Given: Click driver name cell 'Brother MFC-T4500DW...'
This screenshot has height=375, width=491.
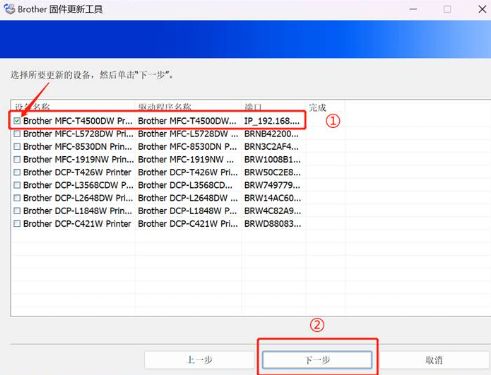Looking at the screenshot, I should pos(187,121).
